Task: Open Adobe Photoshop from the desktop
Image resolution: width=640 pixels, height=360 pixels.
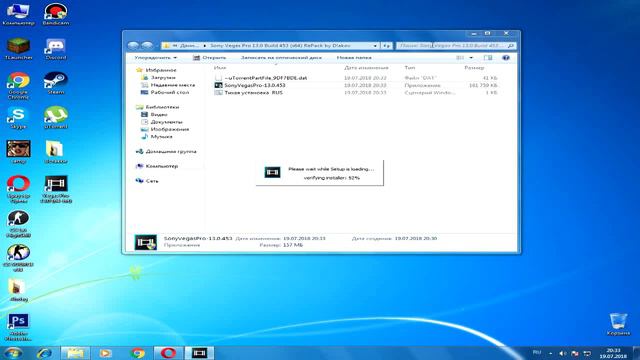Action: (18, 327)
